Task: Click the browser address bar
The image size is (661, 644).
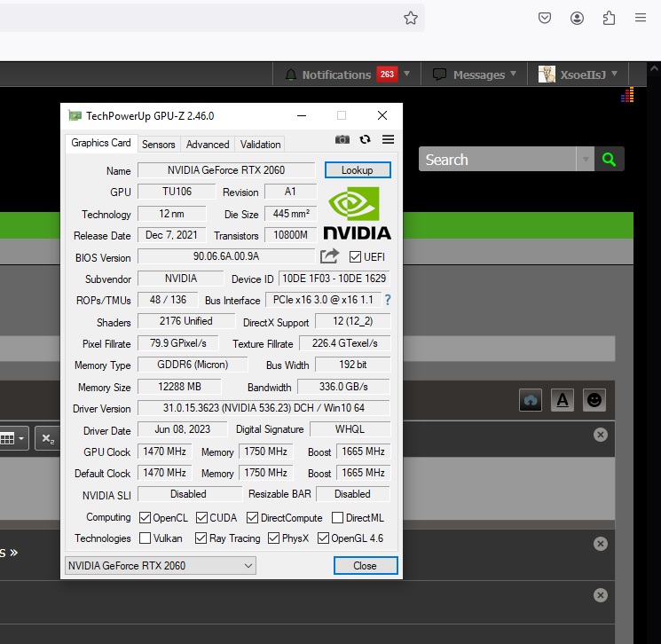Action: point(211,18)
